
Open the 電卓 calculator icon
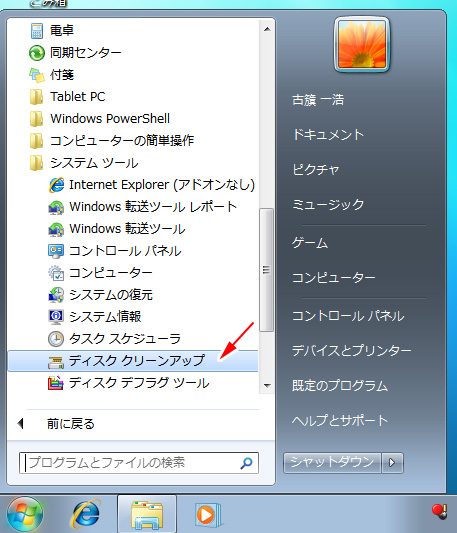(x=36, y=31)
